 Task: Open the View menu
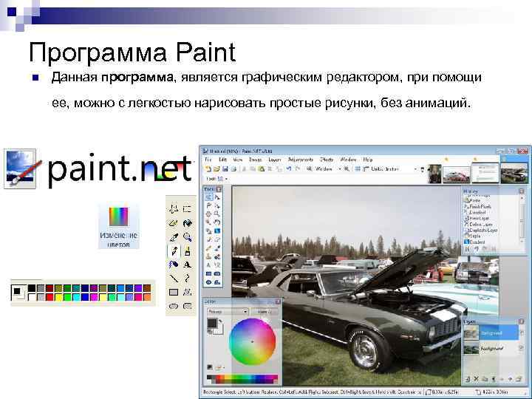click(x=237, y=159)
